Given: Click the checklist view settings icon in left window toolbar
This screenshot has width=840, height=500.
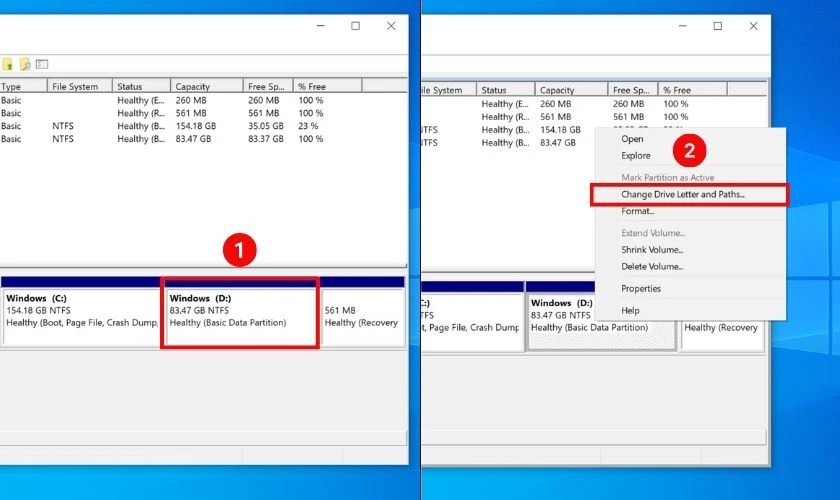Looking at the screenshot, I should (42, 64).
